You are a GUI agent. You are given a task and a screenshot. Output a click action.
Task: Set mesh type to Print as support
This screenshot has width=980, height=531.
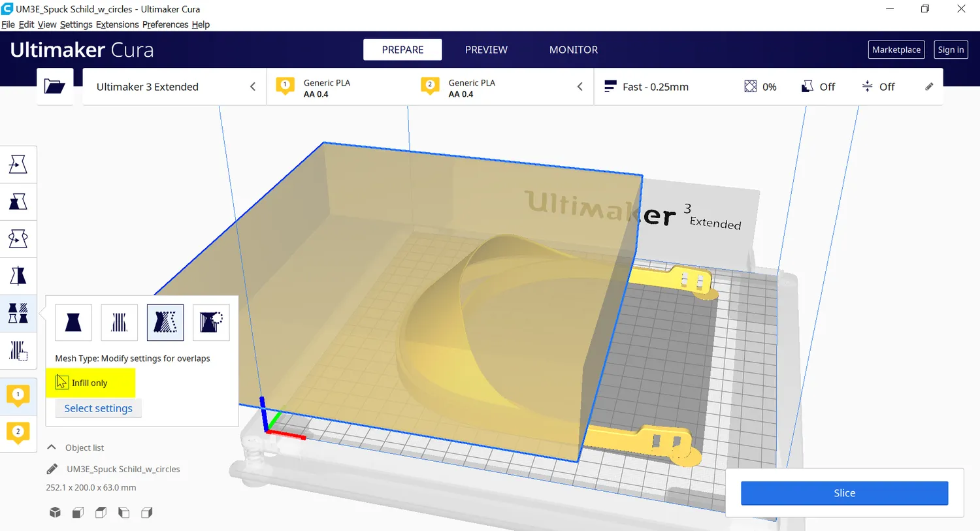point(120,323)
